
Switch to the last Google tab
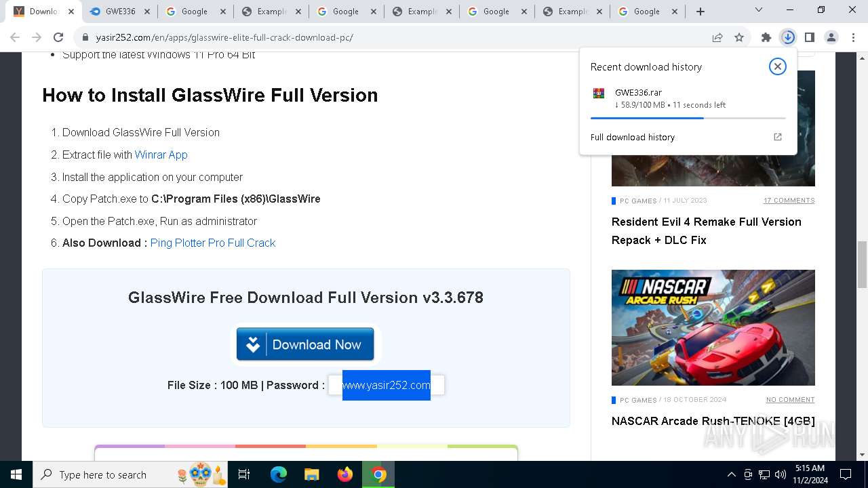(646, 12)
